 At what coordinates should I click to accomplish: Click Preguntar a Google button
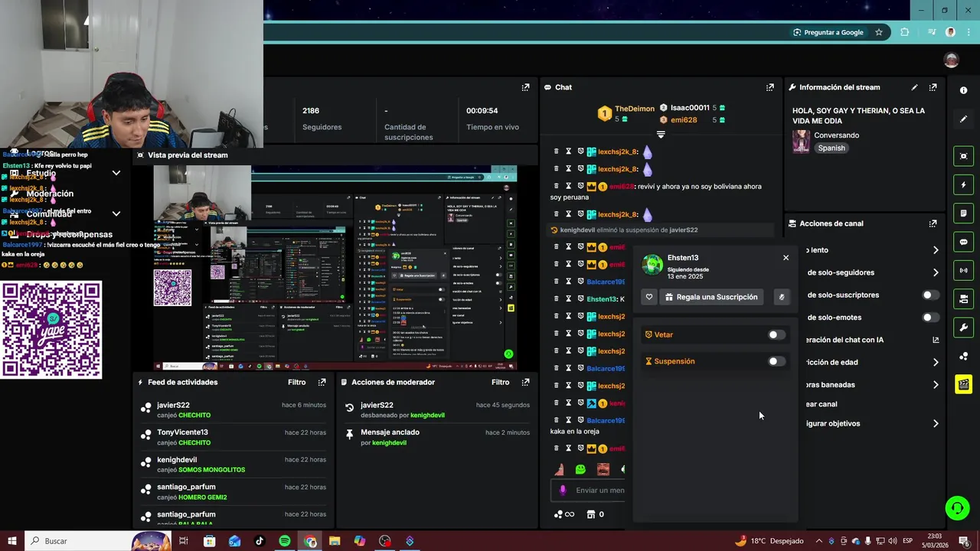828,32
